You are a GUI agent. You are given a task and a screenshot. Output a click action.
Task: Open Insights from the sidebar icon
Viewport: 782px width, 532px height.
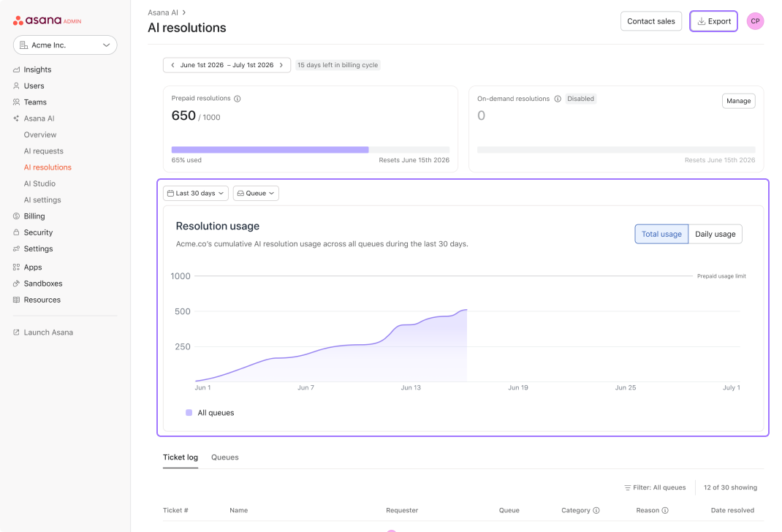coord(17,70)
